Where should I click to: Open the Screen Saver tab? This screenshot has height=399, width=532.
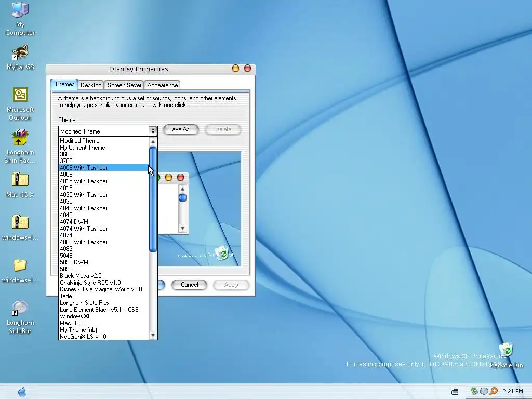point(124,85)
